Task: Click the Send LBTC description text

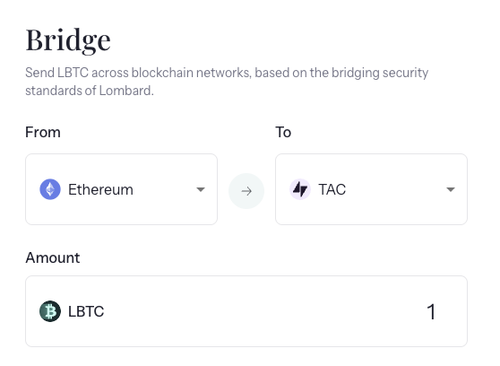Action: click(227, 81)
